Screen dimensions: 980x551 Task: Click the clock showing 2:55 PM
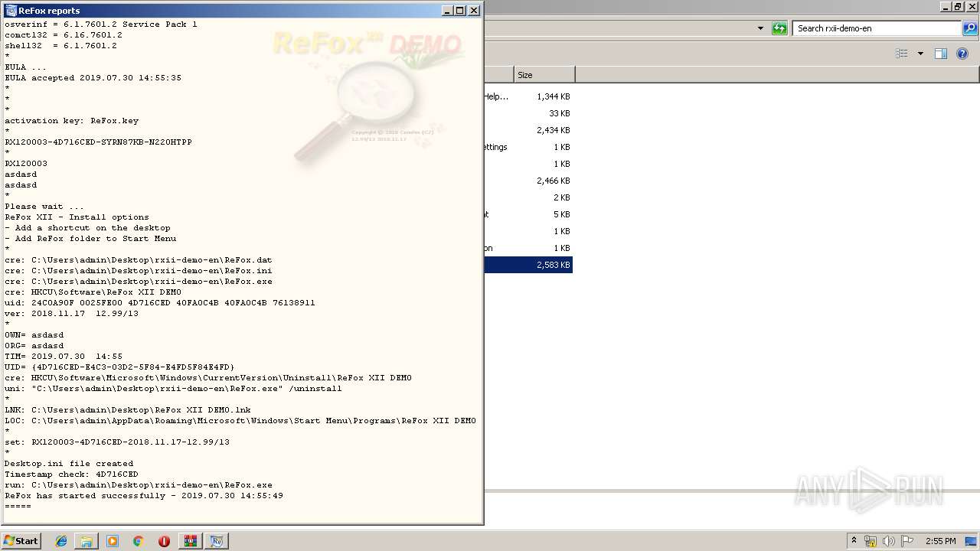[x=940, y=541]
